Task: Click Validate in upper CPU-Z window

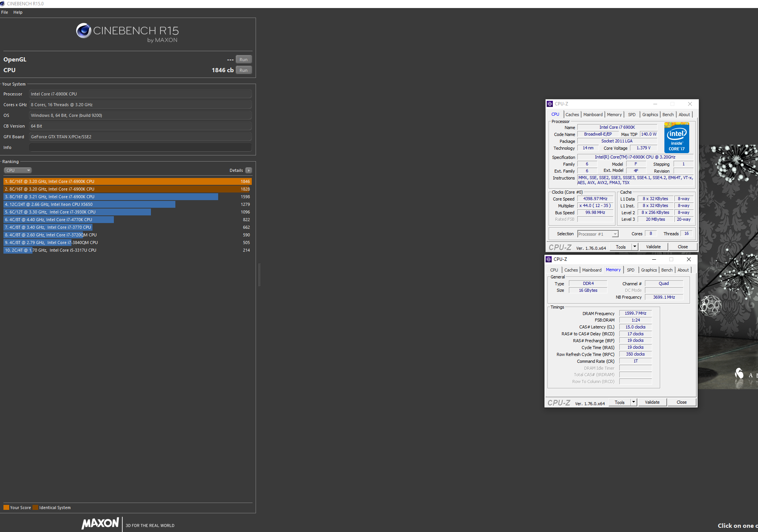Action: pos(653,247)
